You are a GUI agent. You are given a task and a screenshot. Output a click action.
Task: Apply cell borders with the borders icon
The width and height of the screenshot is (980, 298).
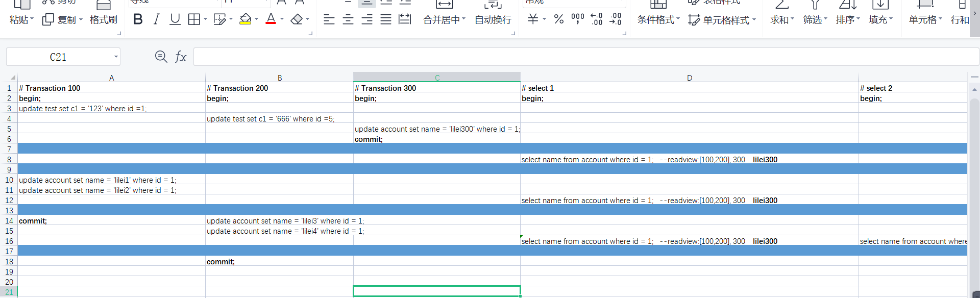click(x=194, y=19)
